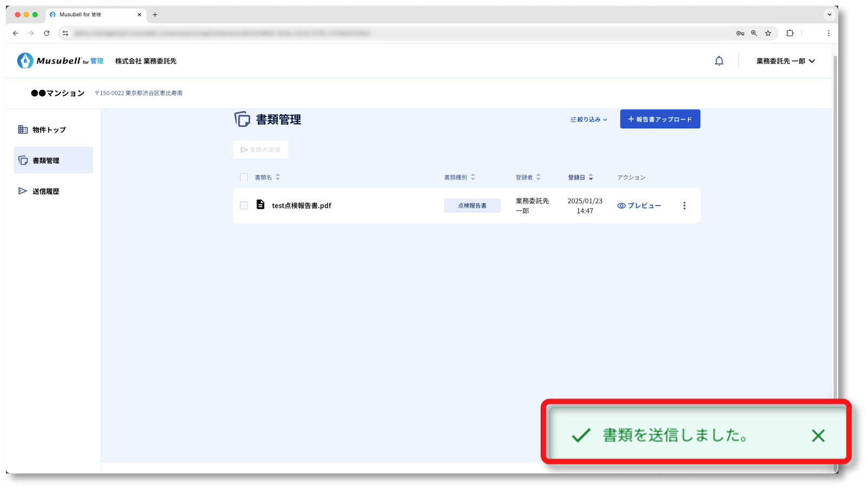Open the browser extensions puzzle icon
Screen dimensions: 868x491
[x=790, y=33]
